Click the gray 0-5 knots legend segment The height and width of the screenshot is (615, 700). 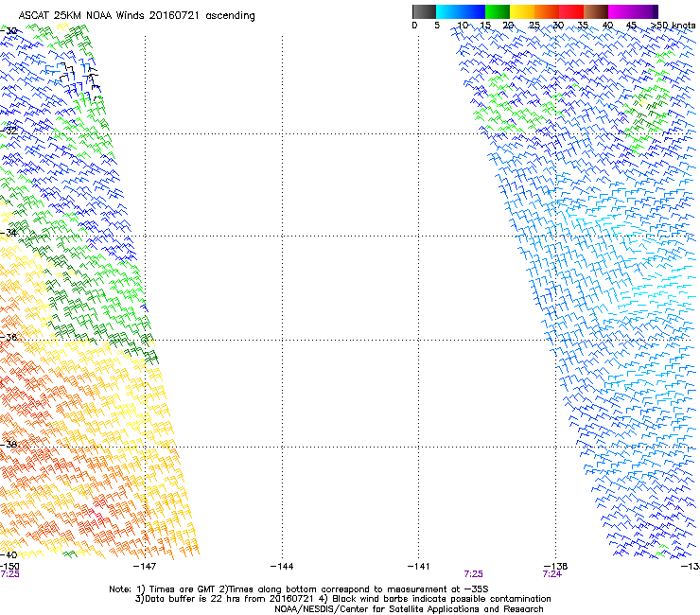(424, 11)
